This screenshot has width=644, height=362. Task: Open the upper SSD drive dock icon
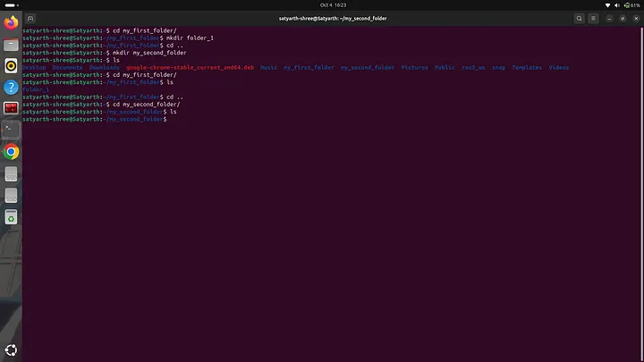(11, 174)
